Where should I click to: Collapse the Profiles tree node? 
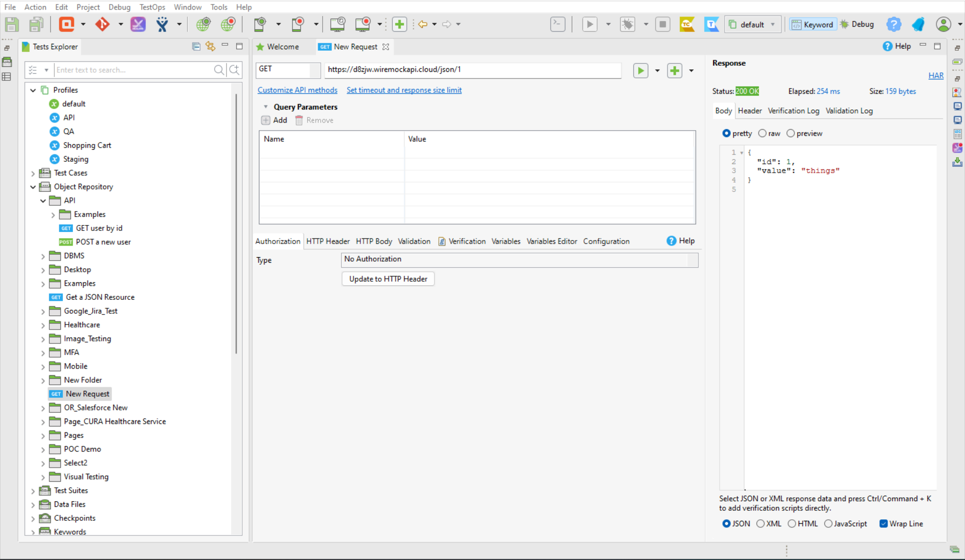[33, 90]
